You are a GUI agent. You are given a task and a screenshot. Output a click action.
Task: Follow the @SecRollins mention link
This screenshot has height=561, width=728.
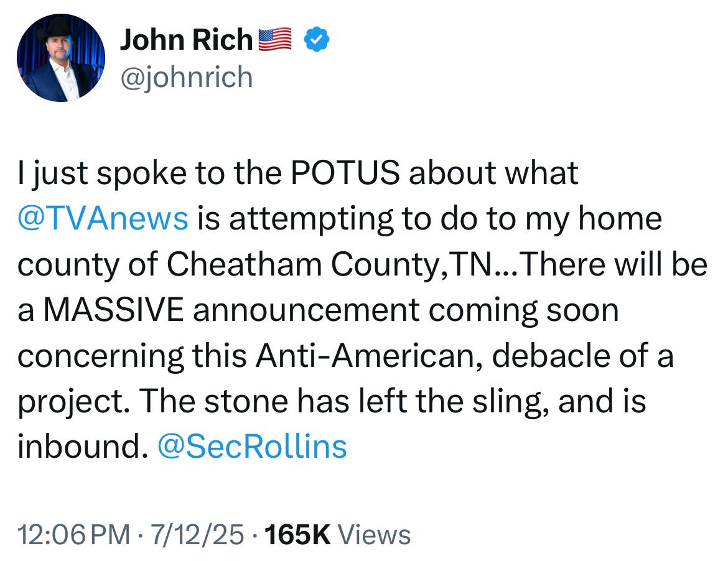(x=253, y=447)
